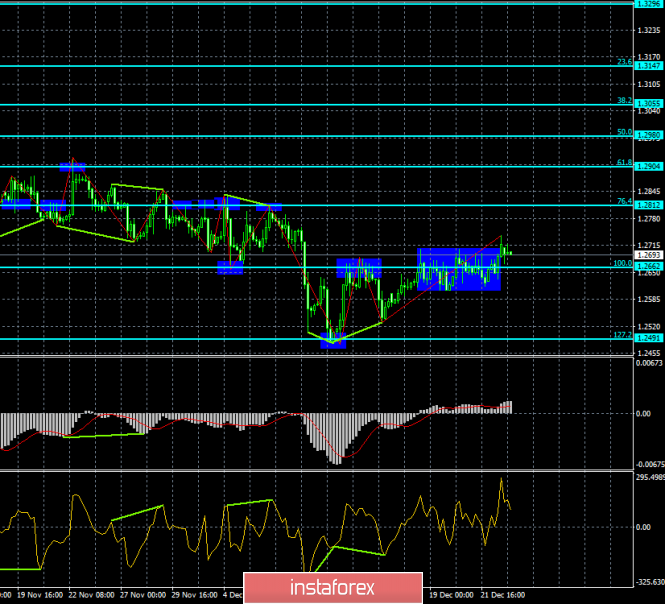Click the 0.00 label in MACD panel
The width and height of the screenshot is (665, 604).
click(x=644, y=414)
